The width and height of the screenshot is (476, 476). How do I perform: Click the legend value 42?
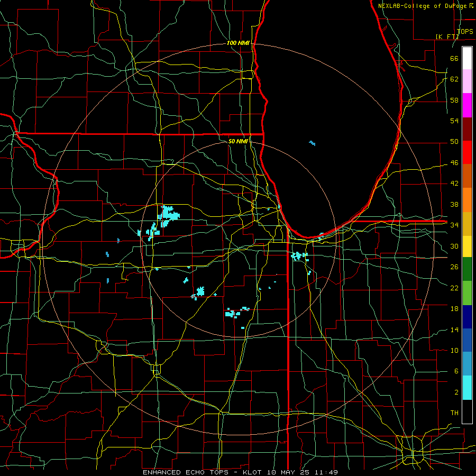coord(454,184)
